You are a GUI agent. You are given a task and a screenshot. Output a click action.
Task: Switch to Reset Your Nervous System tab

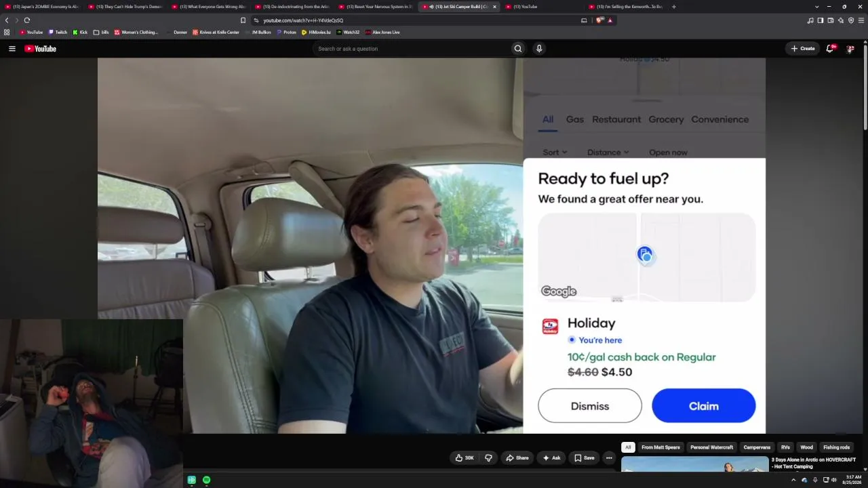pyautogui.click(x=376, y=7)
